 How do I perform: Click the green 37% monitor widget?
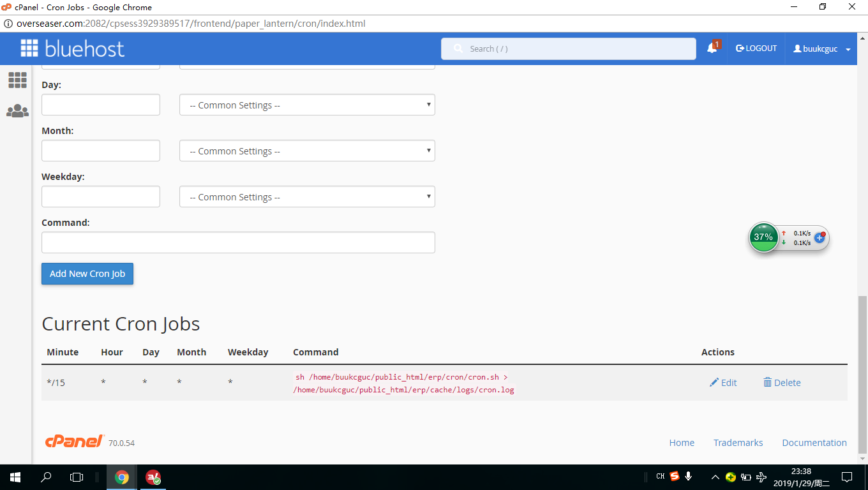pyautogui.click(x=763, y=237)
